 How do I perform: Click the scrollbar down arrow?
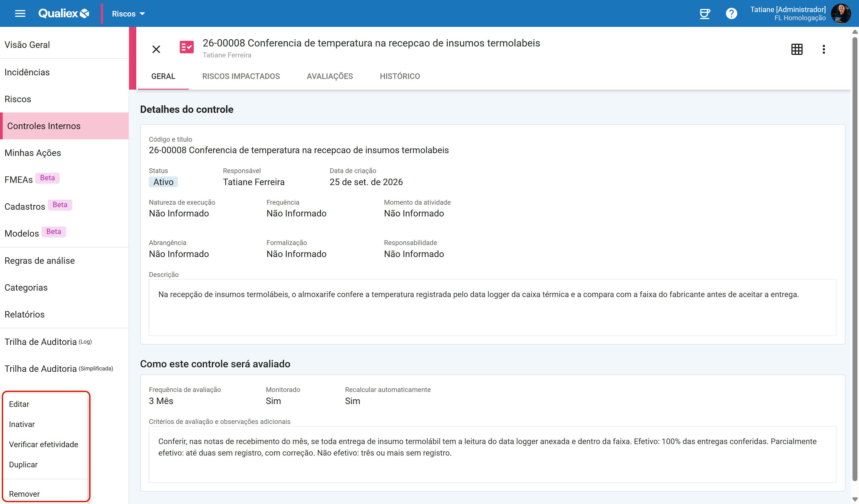(x=855, y=499)
